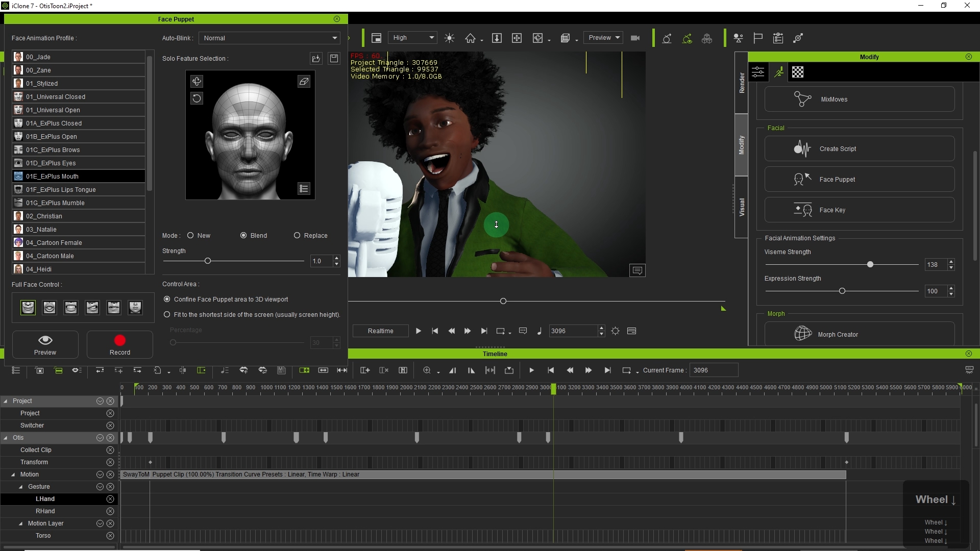
Task: Click the flag icon in top toolbar
Action: (758, 38)
